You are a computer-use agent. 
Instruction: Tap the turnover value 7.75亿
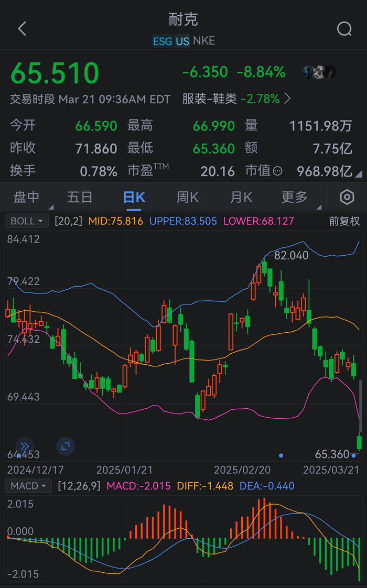(x=332, y=149)
